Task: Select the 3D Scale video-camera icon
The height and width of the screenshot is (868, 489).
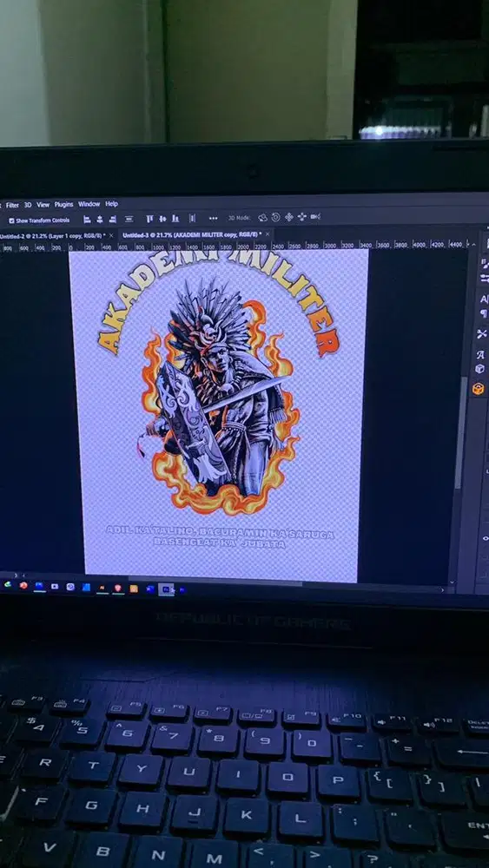Action: coord(315,216)
